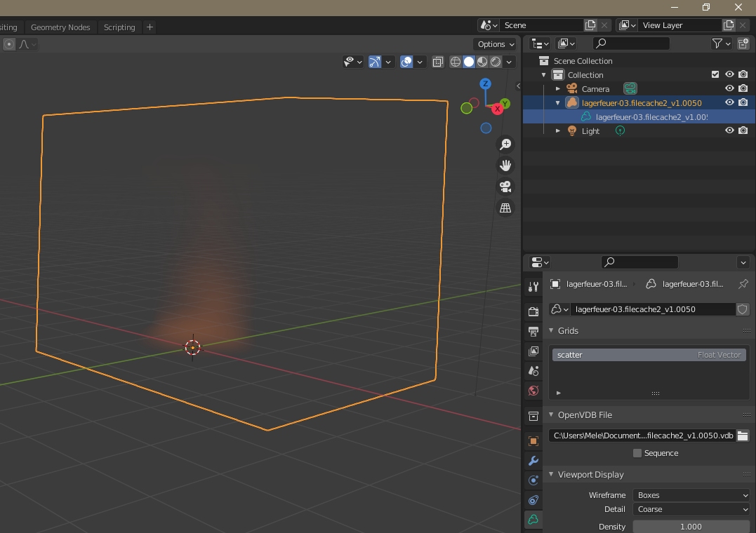Select the pan view hand icon
The image size is (756, 533).
(x=505, y=166)
